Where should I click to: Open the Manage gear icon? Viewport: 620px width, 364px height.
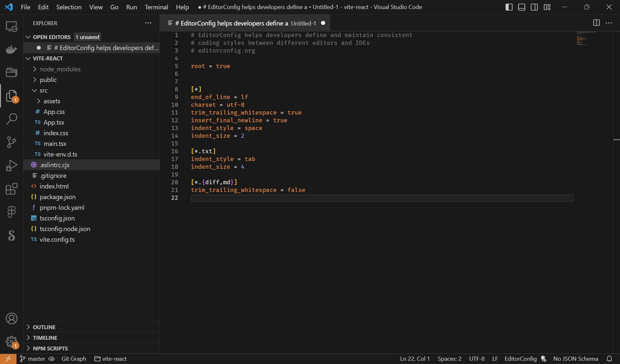[12, 342]
